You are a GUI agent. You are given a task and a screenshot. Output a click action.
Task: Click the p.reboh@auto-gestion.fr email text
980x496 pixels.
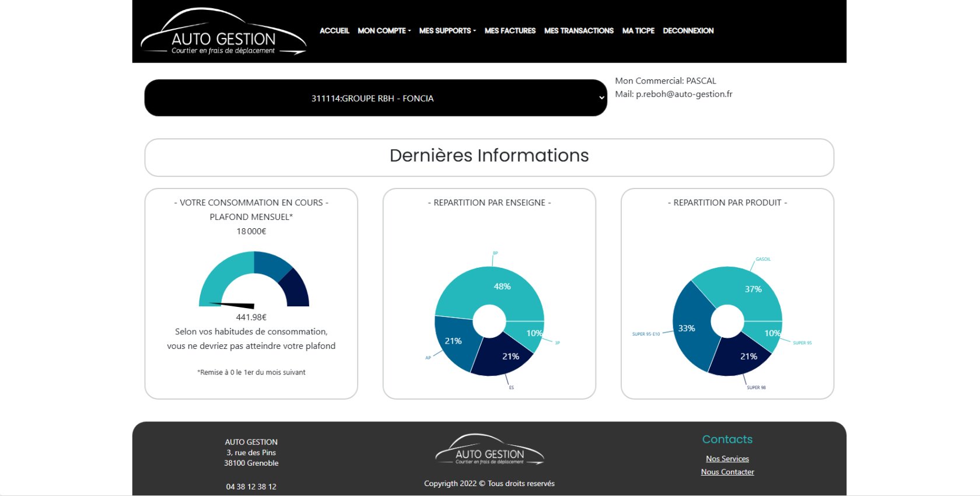684,94
